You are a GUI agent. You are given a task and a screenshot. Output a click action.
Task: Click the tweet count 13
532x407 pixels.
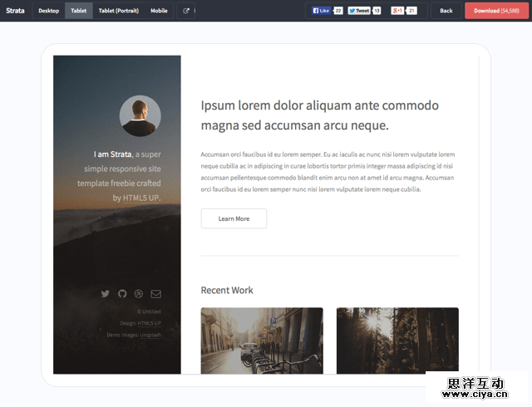(x=377, y=11)
